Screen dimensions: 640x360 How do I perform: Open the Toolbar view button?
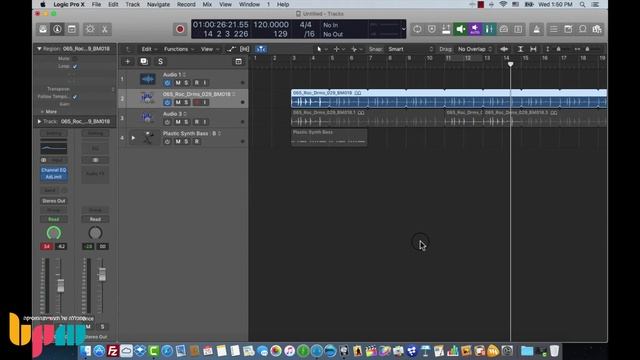(x=72, y=29)
